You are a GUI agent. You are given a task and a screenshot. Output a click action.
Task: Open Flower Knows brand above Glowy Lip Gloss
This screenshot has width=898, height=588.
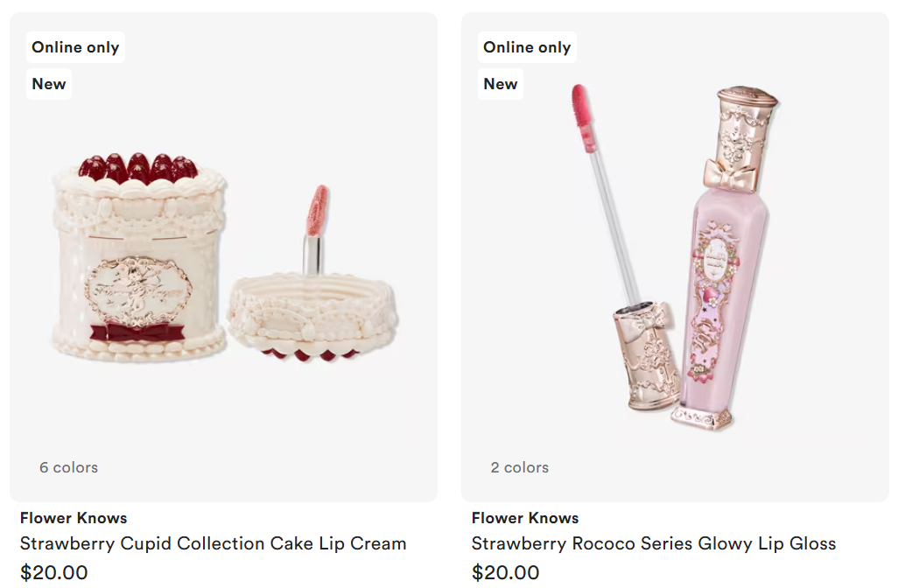(525, 518)
